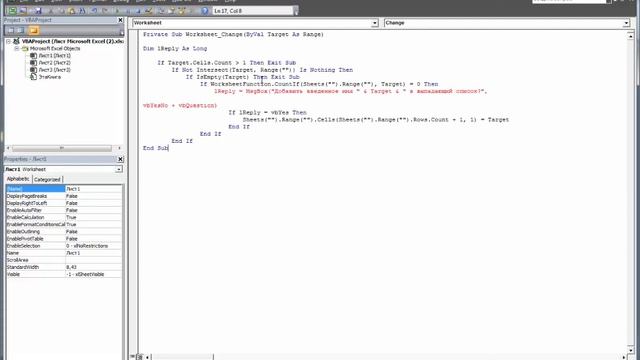Click the StandardWidth value 8,43
640x360 pixels.
coord(93,267)
